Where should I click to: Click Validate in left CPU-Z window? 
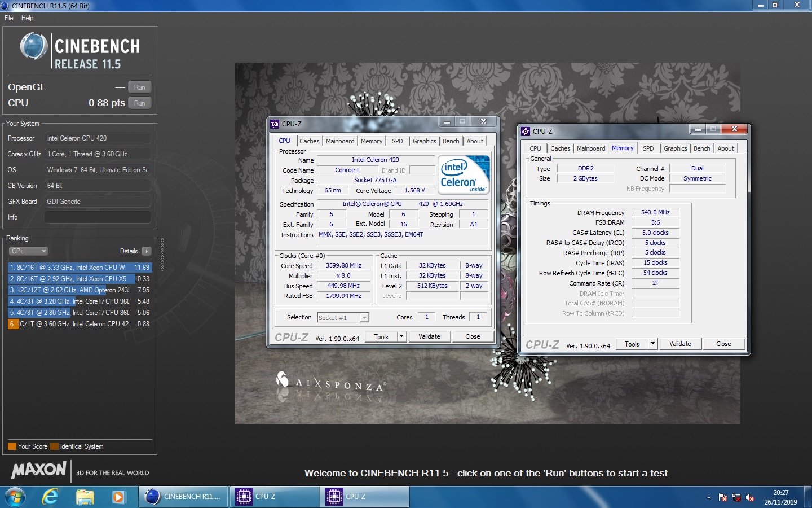tap(429, 337)
